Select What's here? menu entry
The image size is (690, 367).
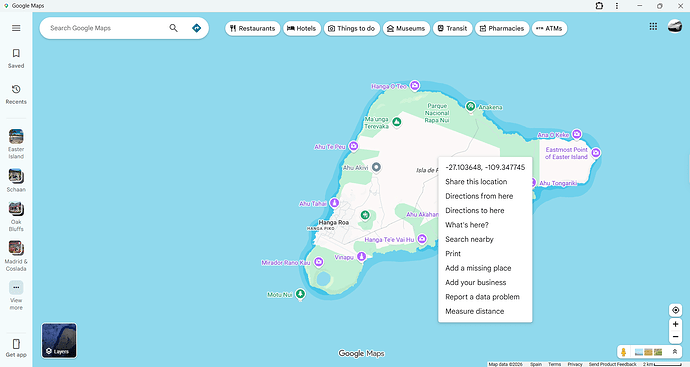click(x=485, y=225)
